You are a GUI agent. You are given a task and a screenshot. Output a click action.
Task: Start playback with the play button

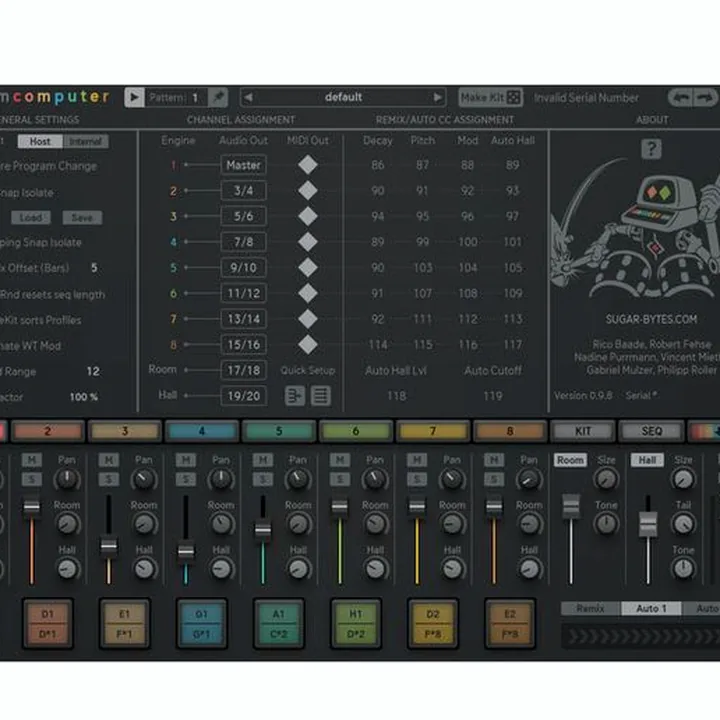coord(134,97)
